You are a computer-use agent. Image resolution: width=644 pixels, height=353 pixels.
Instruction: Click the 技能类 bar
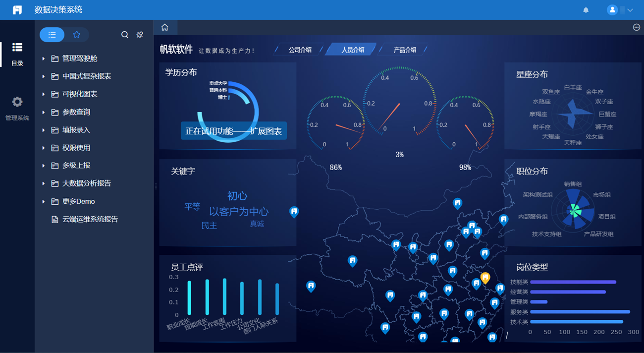[573, 282]
